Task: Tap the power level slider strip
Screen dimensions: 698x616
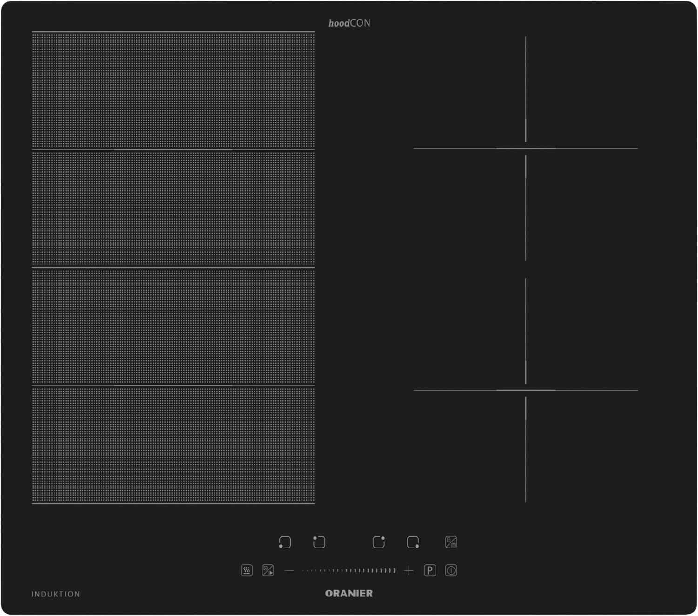Action: pos(349,570)
